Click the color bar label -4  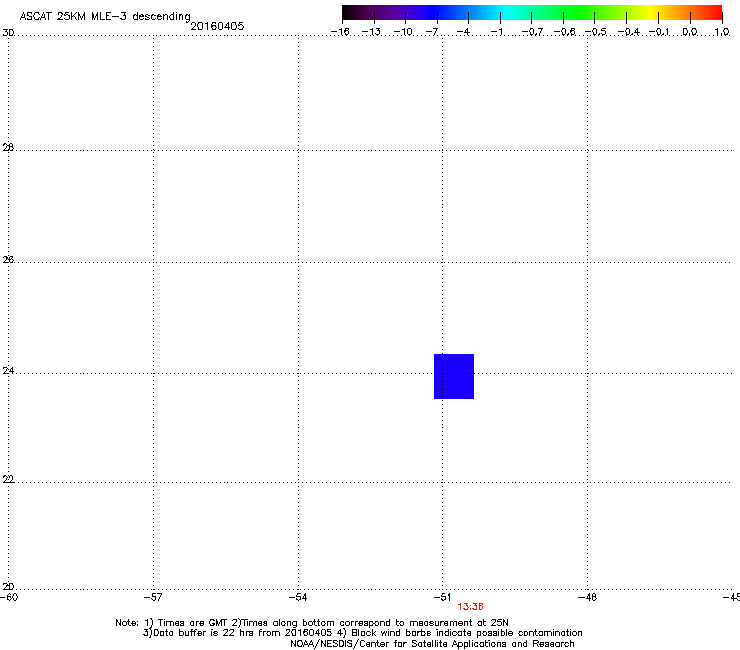pos(463,32)
